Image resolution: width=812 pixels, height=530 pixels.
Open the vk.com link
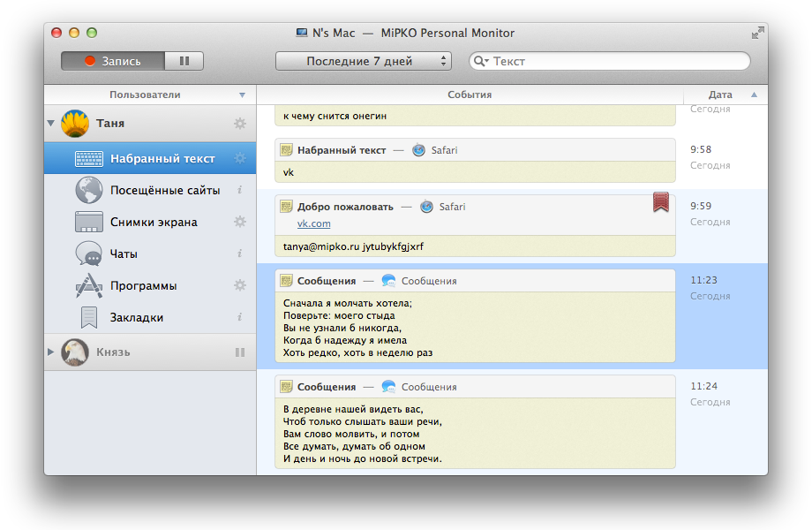tap(314, 223)
